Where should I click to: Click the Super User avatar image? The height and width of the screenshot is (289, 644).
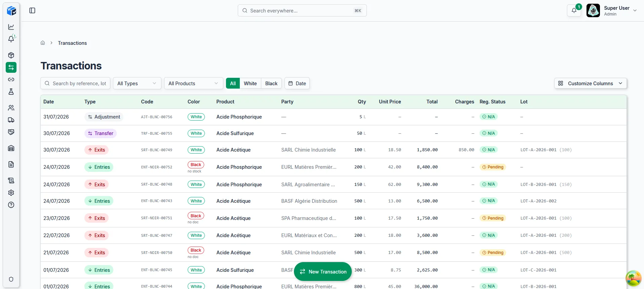tap(593, 10)
